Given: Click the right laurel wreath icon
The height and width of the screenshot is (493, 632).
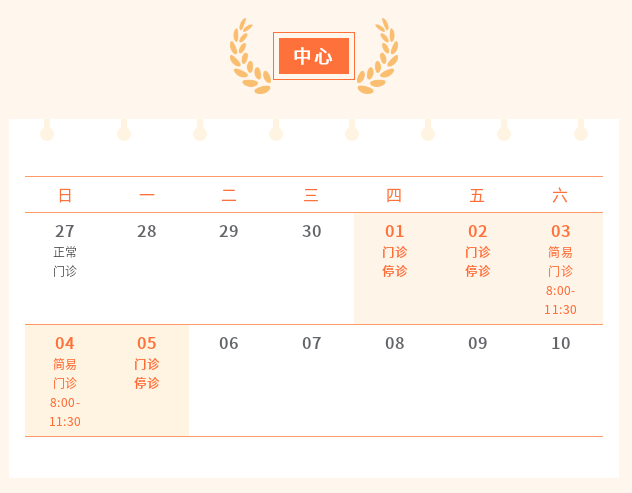Looking at the screenshot, I should (x=378, y=56).
